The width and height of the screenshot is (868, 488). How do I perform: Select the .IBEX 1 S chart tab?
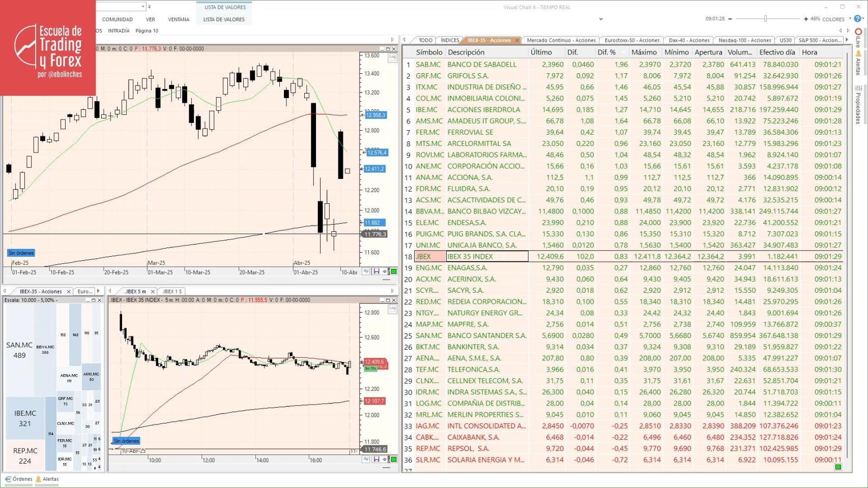pyautogui.click(x=171, y=291)
